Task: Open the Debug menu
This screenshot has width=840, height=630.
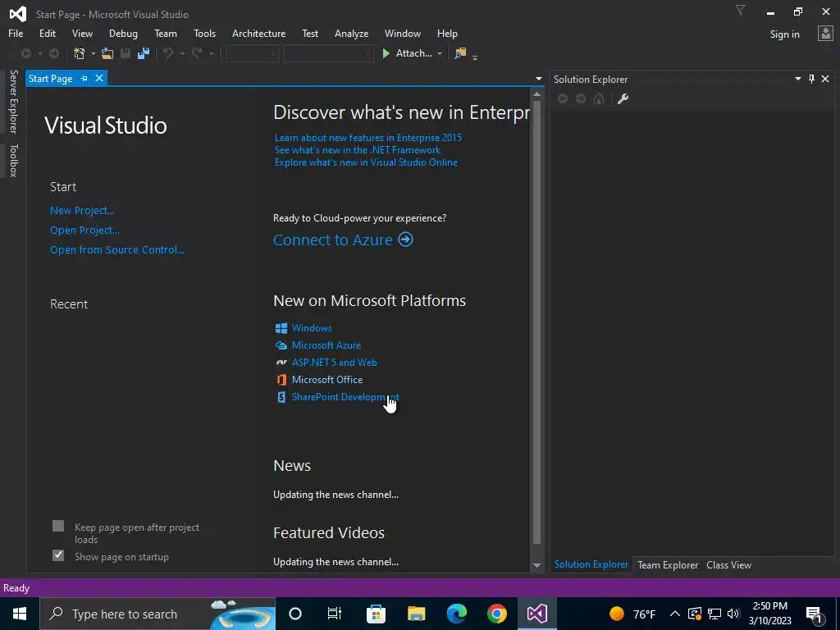Action: (x=123, y=33)
